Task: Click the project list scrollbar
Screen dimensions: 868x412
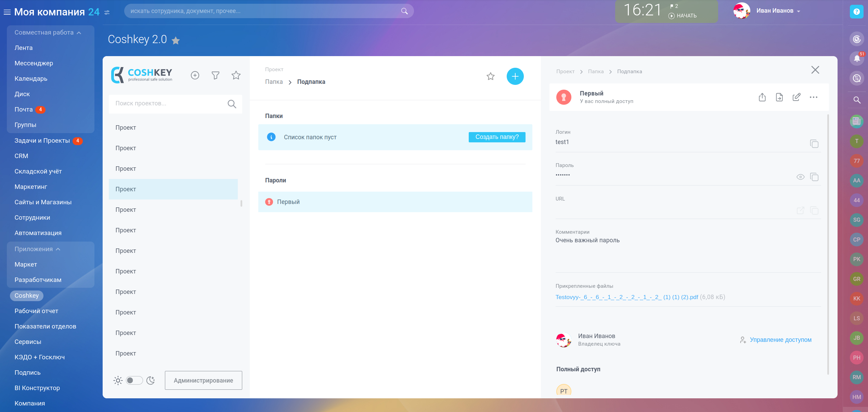Action: (242, 204)
